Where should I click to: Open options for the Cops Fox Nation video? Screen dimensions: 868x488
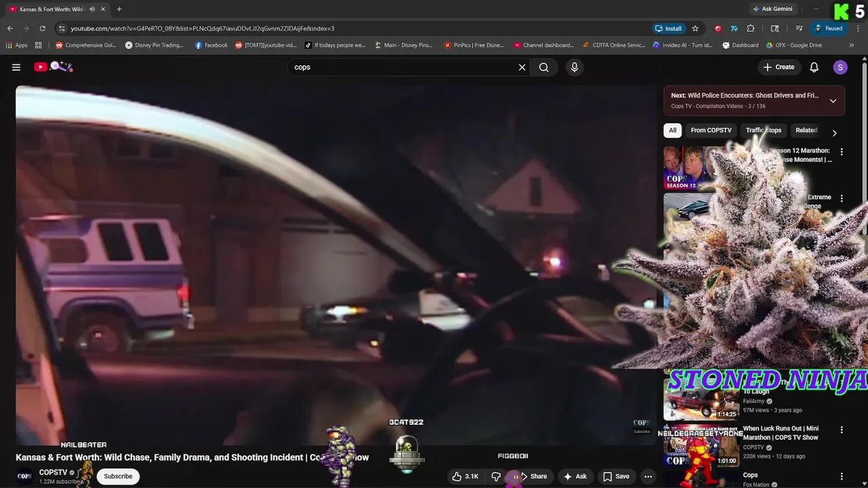click(x=842, y=476)
